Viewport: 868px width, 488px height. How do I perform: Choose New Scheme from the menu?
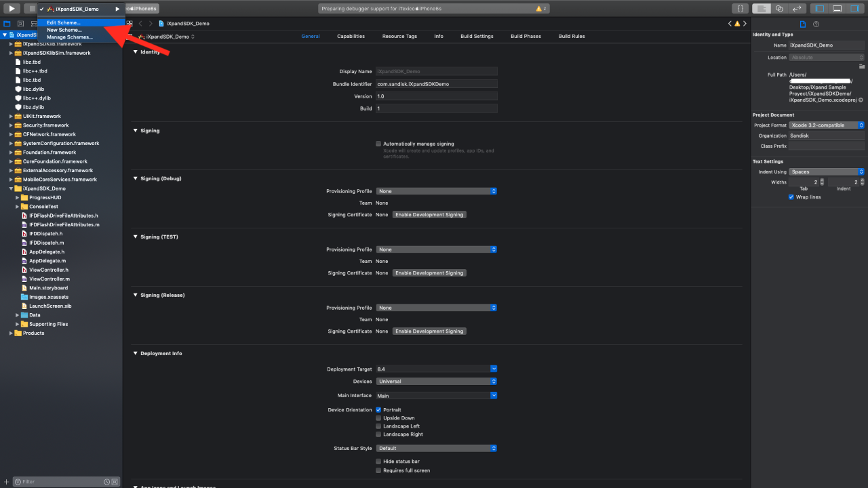[x=81, y=30]
